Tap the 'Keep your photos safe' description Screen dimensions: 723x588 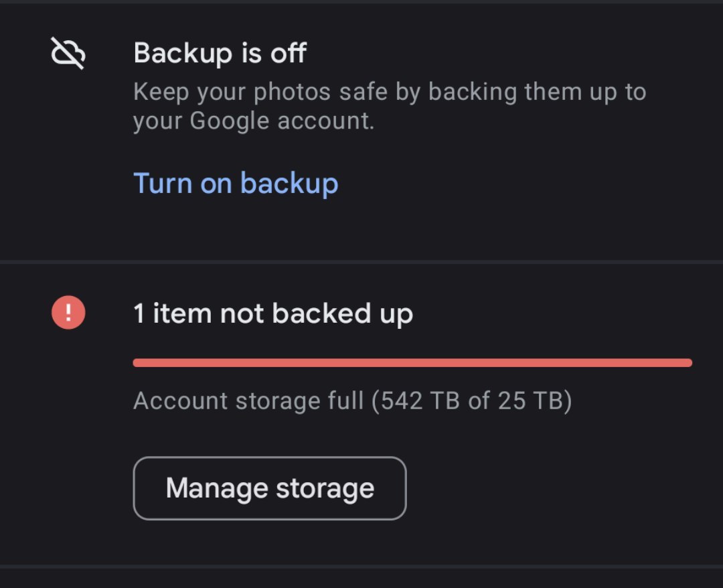(x=390, y=106)
